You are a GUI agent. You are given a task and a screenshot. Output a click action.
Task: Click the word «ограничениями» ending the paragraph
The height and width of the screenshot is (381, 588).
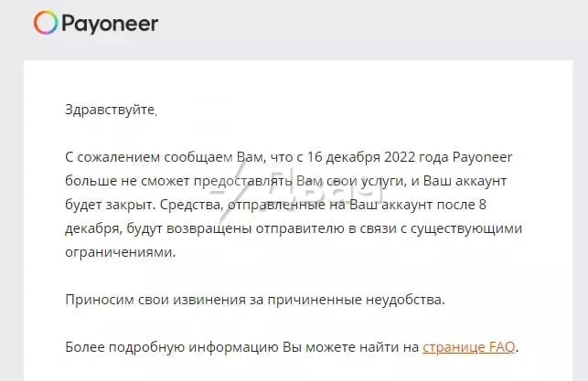pos(120,252)
